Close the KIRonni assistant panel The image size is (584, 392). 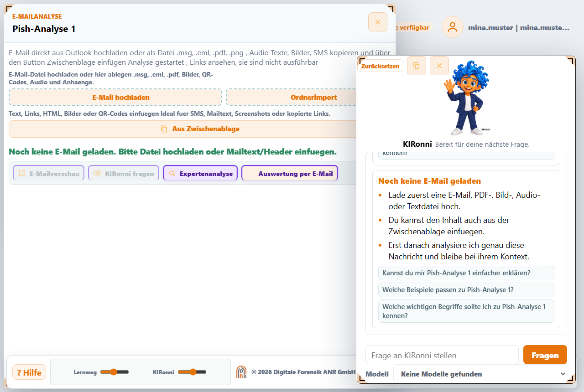(439, 66)
